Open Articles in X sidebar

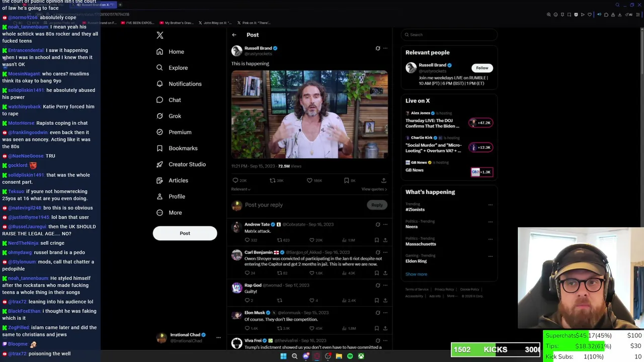click(172, 180)
